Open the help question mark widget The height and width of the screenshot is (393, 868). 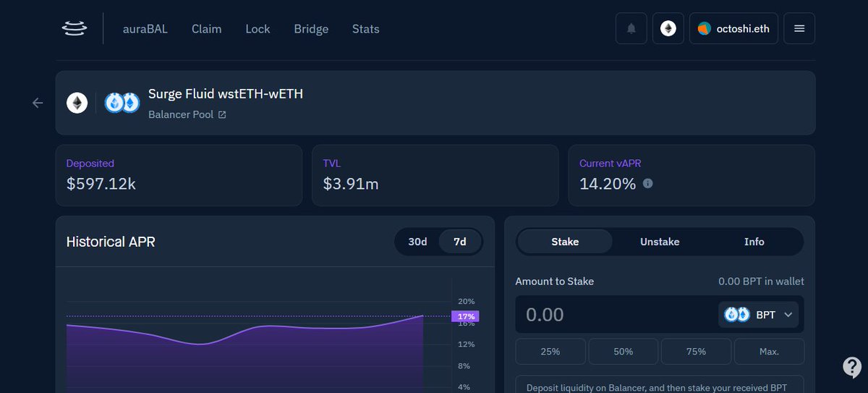(852, 367)
